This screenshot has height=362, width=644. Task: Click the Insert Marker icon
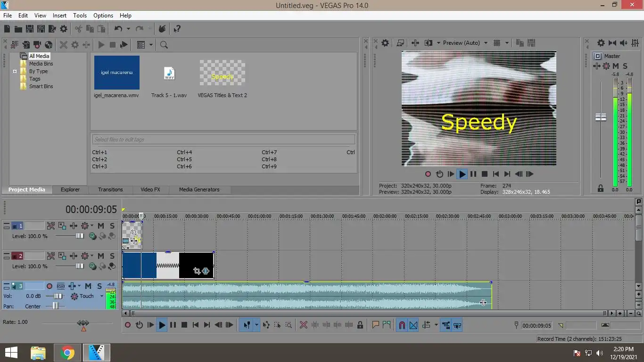(376, 325)
